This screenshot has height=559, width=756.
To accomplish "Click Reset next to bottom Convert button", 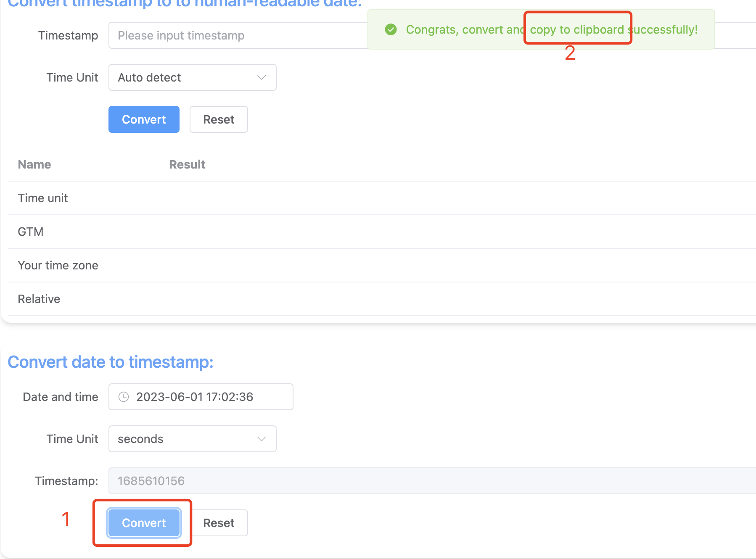I will coord(218,522).
